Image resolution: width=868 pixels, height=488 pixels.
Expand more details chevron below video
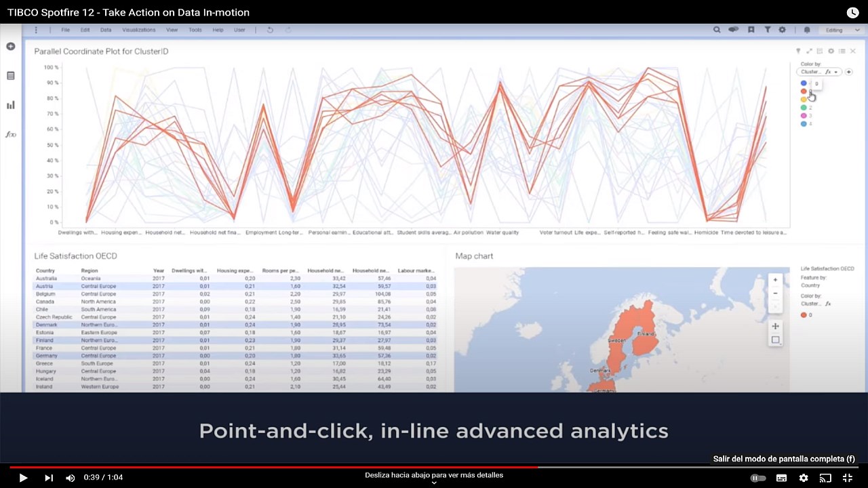(434, 483)
